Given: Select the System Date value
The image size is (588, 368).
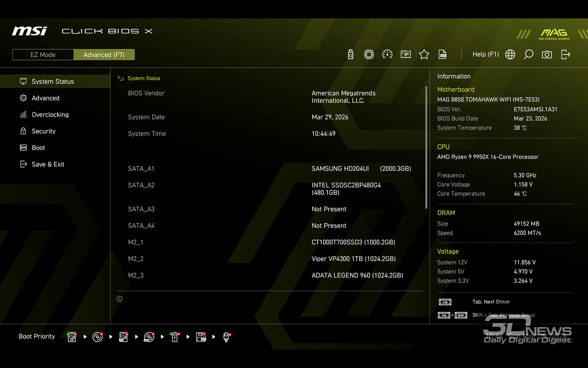Looking at the screenshot, I should 330,117.
